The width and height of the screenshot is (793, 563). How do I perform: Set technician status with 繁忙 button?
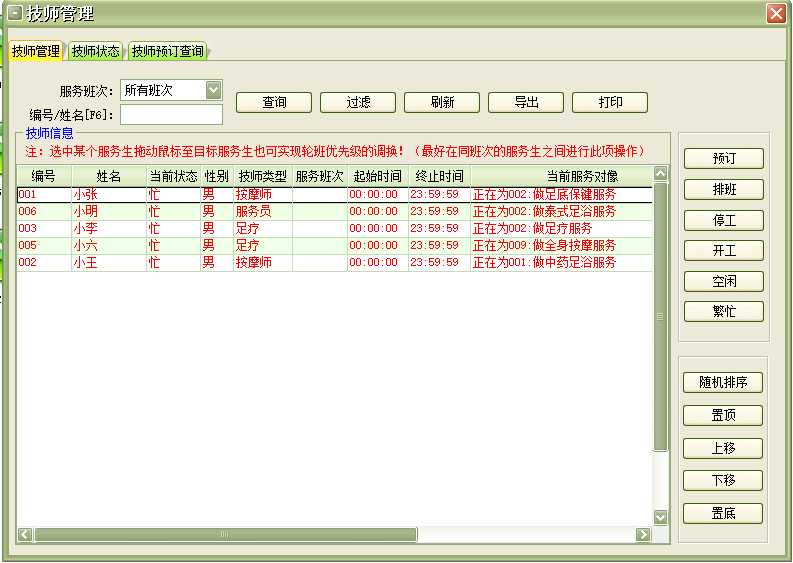pos(724,312)
